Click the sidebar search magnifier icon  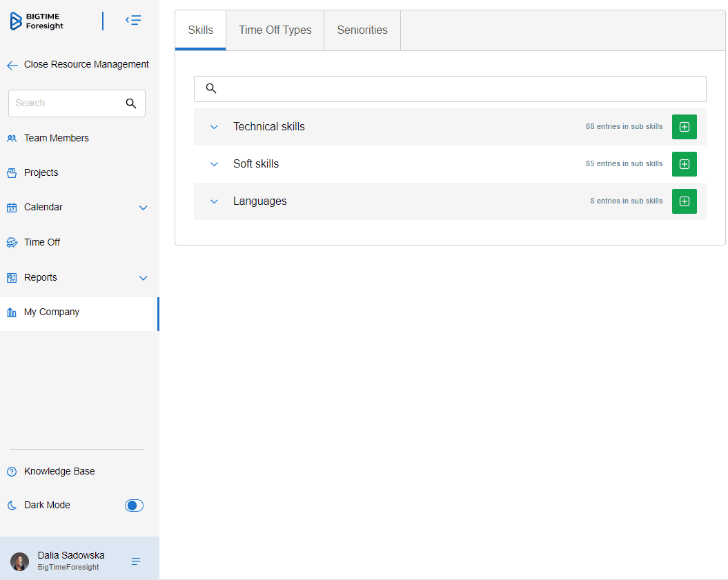coord(131,103)
